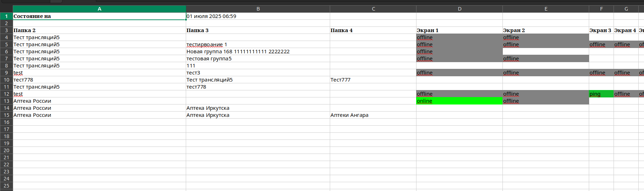
Task: Select the 'Экран 2' heading cell
Action: coord(546,30)
